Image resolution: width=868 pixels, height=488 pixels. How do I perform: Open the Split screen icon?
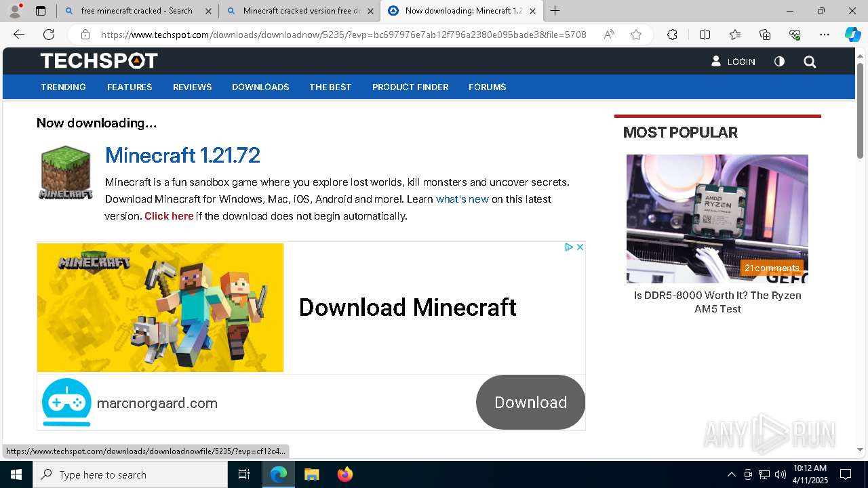tap(705, 35)
